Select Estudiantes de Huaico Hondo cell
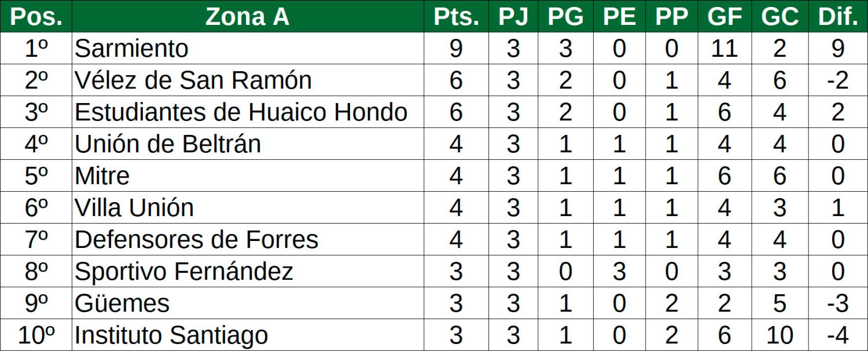Screen dimensions: 868x351 click(241, 112)
